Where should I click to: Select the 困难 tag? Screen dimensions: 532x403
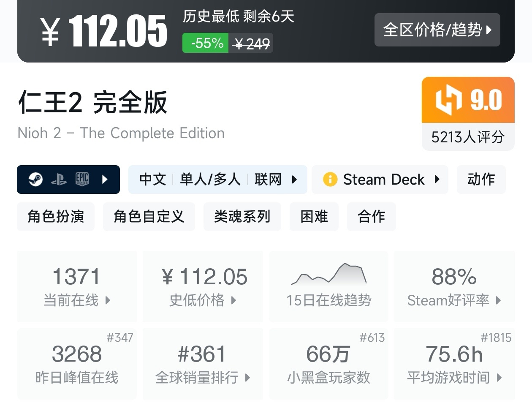click(314, 216)
